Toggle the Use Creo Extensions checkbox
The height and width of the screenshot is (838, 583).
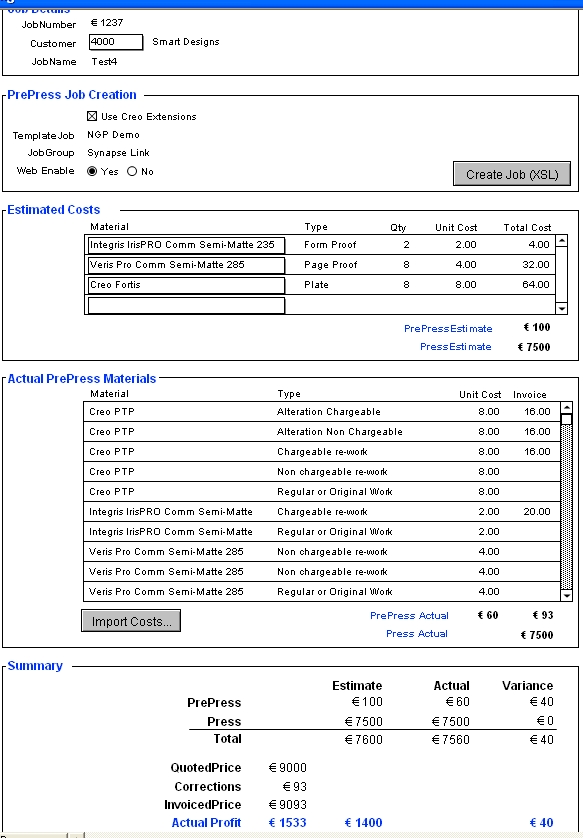pyautogui.click(x=92, y=117)
